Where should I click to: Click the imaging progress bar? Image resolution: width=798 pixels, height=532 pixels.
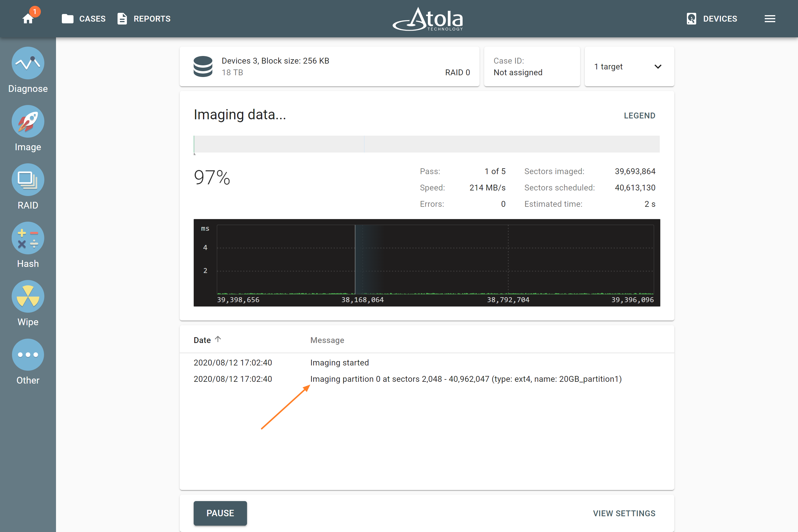[x=426, y=144]
